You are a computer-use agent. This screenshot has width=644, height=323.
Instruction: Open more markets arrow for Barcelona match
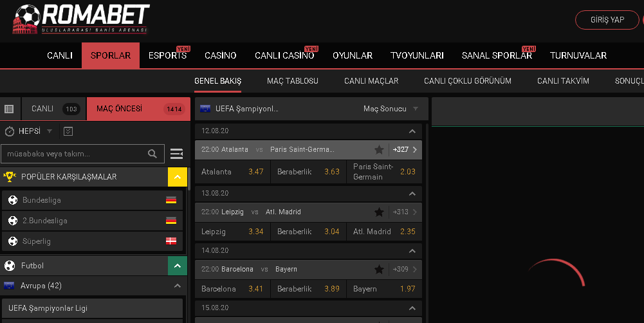(x=415, y=269)
